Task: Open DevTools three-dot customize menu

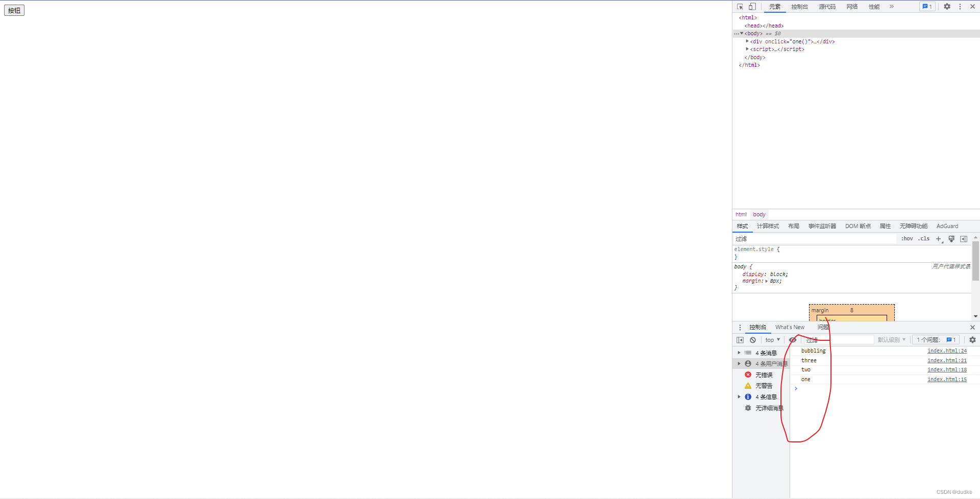Action: 960,7
